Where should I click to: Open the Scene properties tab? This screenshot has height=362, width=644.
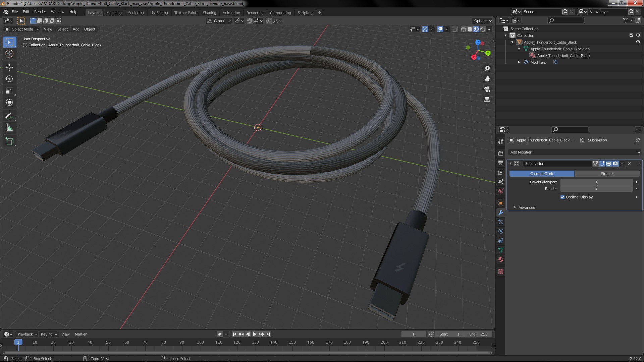point(501,182)
